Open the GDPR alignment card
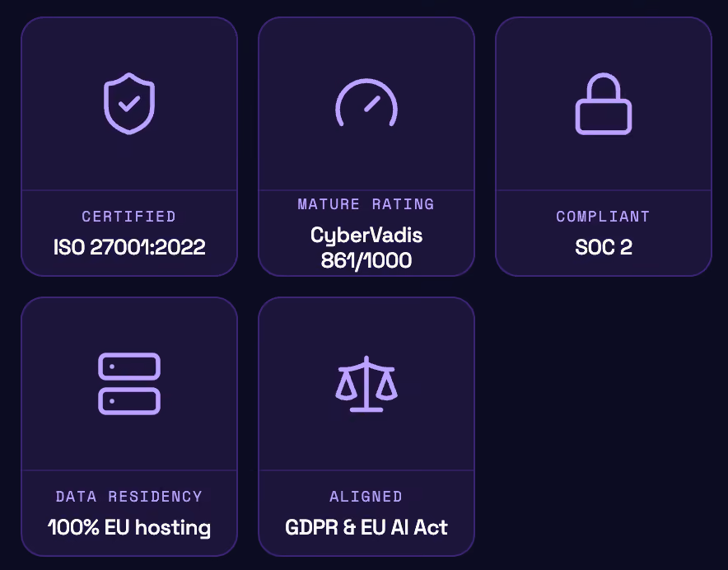The height and width of the screenshot is (570, 728). [366, 427]
